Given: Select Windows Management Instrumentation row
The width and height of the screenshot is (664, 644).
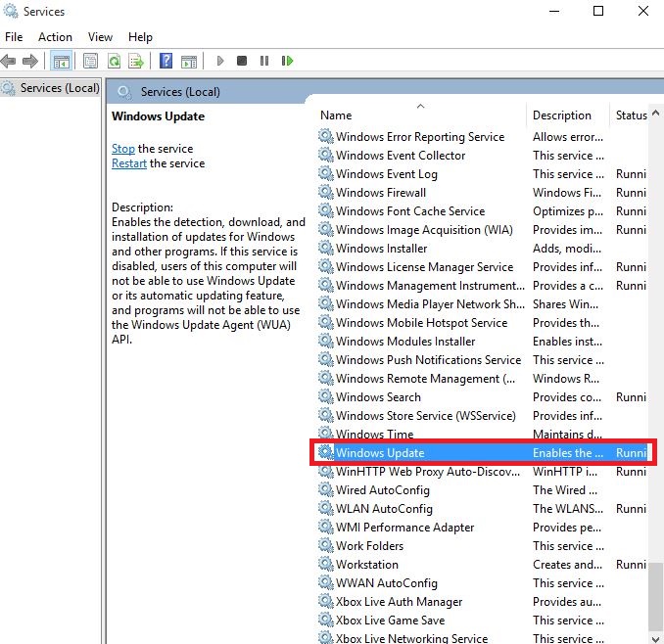Looking at the screenshot, I should 483,286.
